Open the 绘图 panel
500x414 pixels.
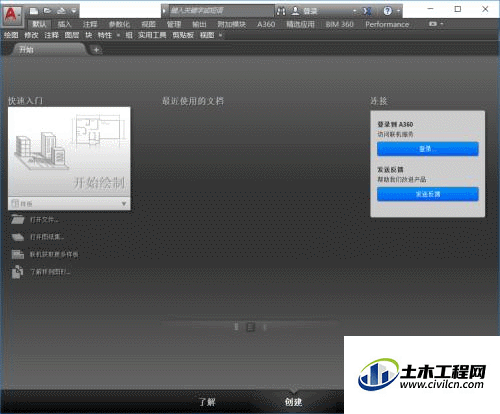[11, 35]
